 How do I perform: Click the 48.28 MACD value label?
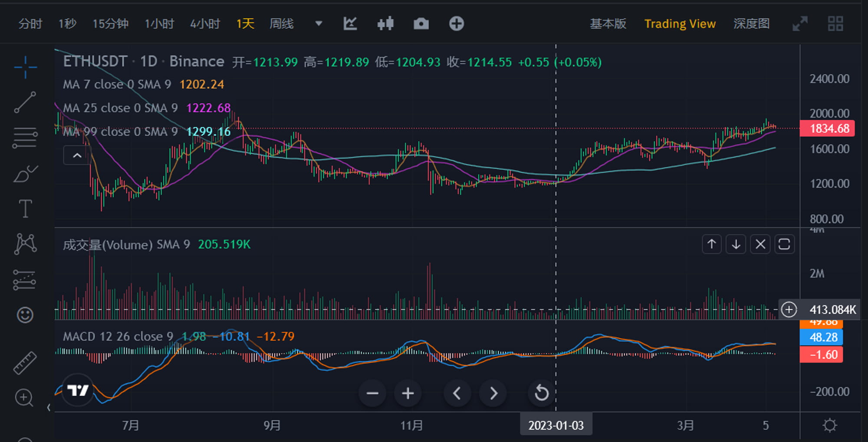click(x=822, y=337)
